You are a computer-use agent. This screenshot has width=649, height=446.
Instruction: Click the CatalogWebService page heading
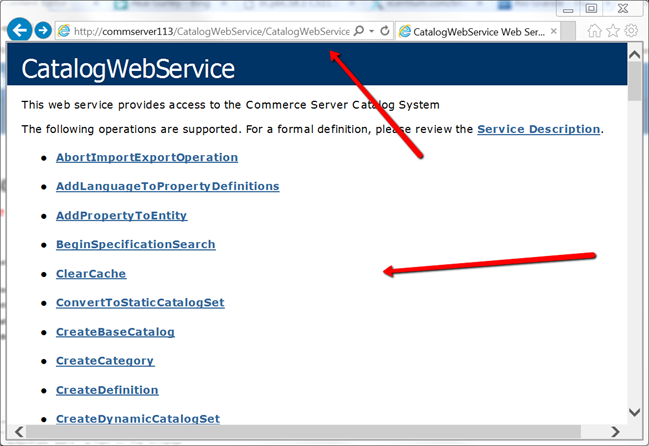[x=128, y=69]
